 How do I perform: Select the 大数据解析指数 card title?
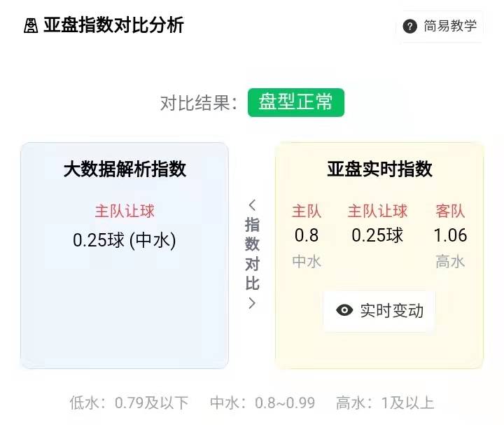pos(125,169)
